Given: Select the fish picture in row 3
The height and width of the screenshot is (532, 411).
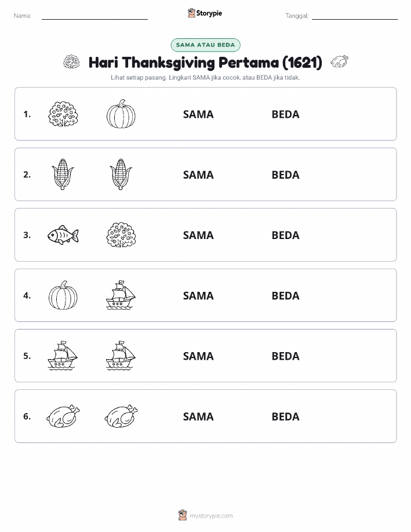Looking at the screenshot, I should click(63, 235).
